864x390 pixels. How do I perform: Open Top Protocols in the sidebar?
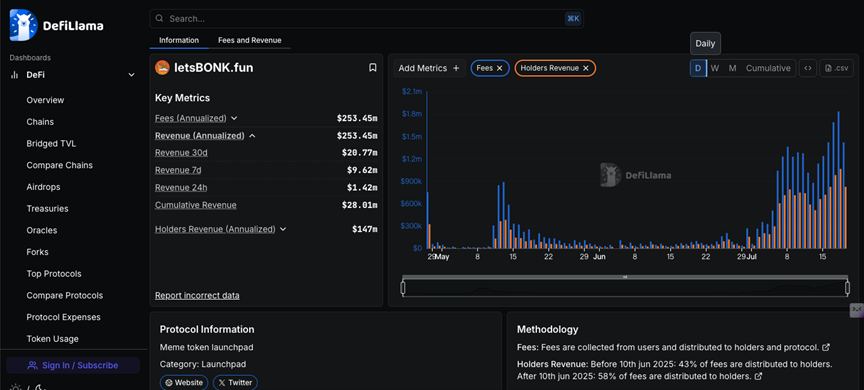tap(54, 274)
